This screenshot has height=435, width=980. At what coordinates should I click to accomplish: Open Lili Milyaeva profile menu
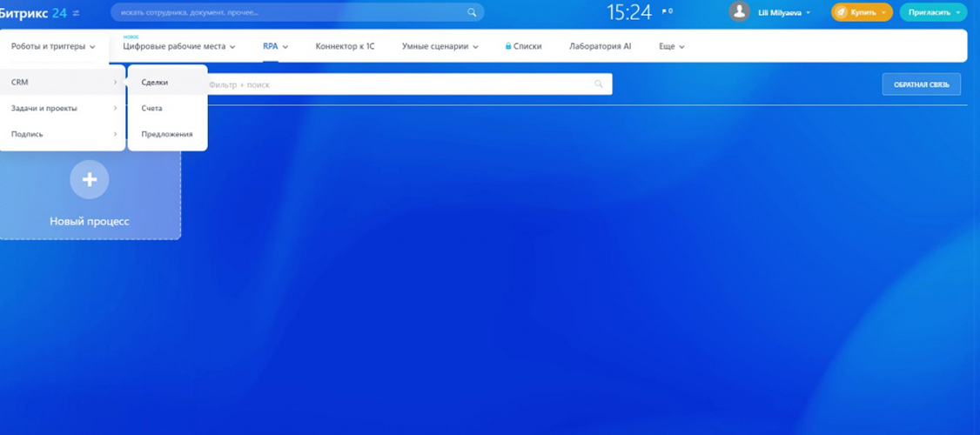784,13
